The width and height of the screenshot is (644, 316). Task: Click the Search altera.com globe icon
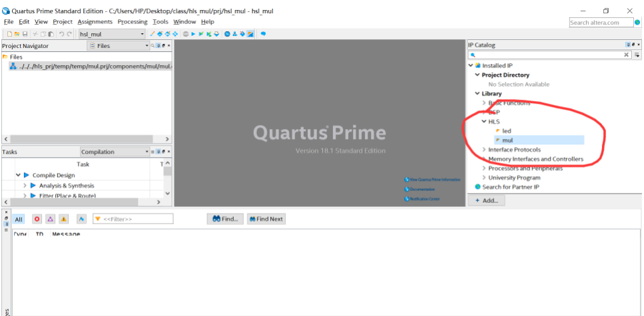point(637,23)
